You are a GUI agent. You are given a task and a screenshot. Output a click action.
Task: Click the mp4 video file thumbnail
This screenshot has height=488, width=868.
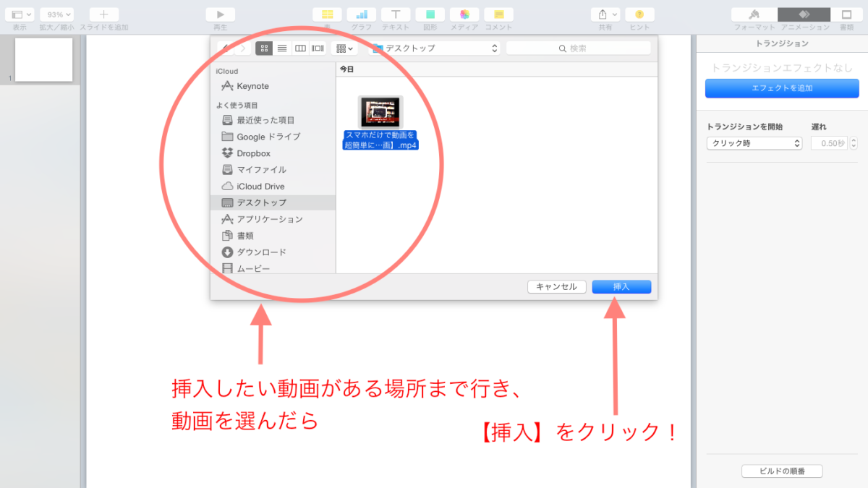point(380,111)
